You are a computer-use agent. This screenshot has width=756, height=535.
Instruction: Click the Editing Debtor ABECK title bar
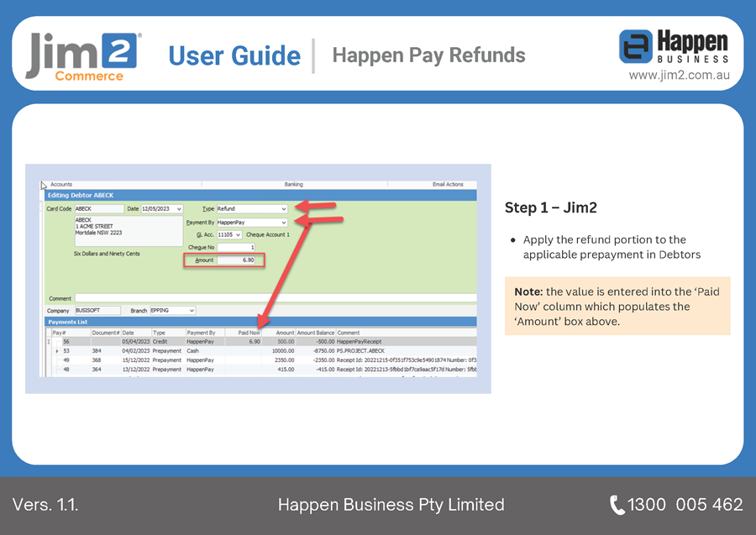coord(261,195)
